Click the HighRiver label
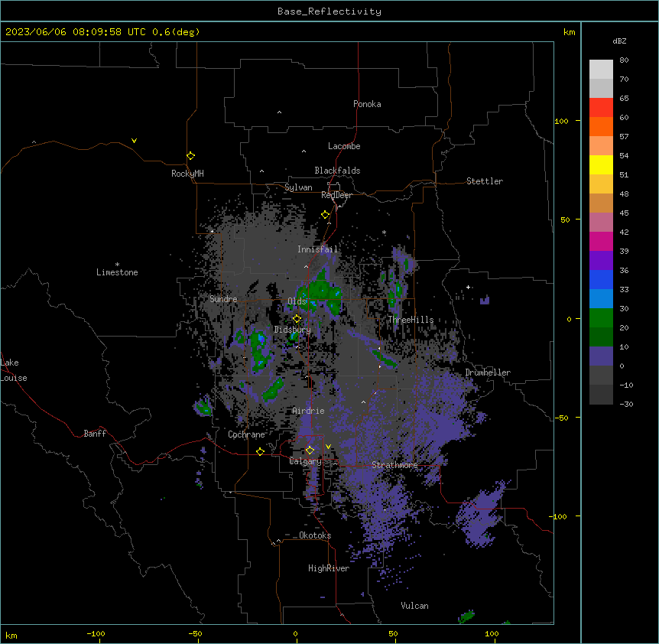659x644 pixels. click(x=329, y=568)
